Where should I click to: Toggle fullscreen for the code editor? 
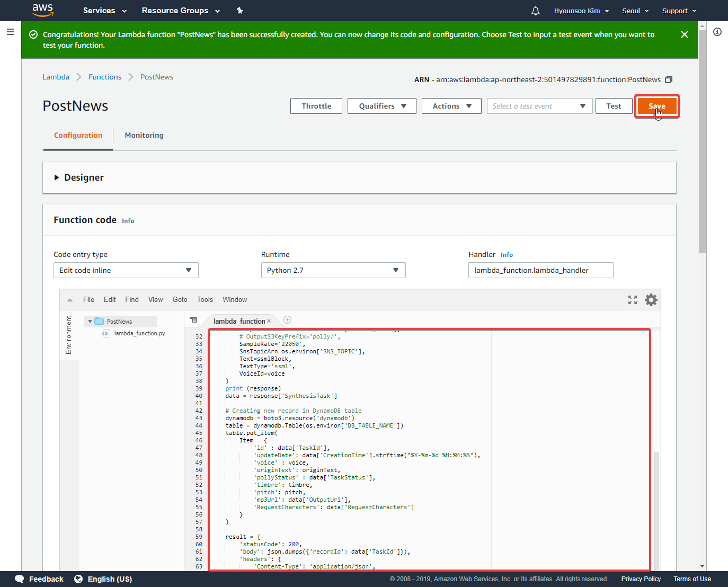tap(633, 300)
